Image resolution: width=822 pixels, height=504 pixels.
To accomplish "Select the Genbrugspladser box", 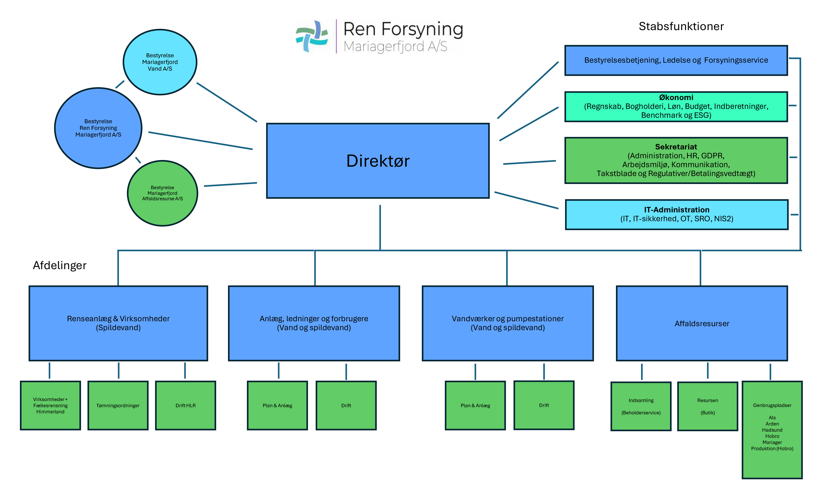I will [x=772, y=430].
